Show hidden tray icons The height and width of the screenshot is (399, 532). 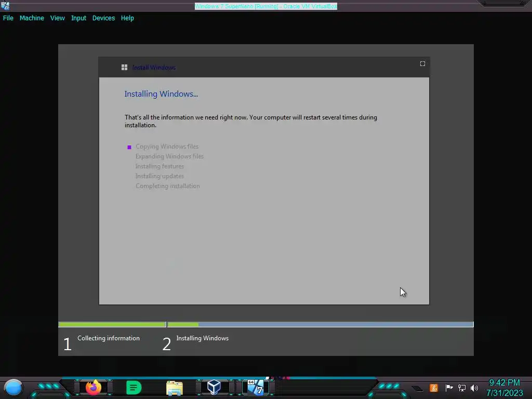[418, 388]
